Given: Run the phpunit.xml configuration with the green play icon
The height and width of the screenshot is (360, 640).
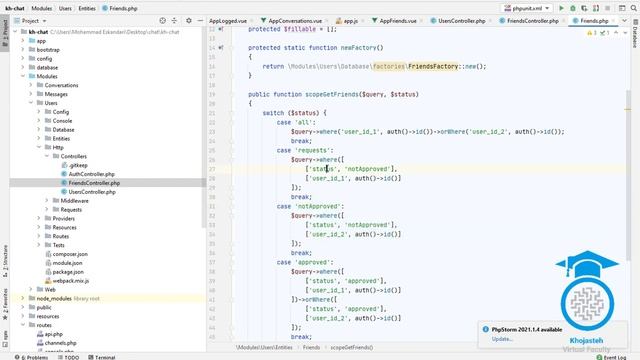Looking at the screenshot, I should (561, 8).
